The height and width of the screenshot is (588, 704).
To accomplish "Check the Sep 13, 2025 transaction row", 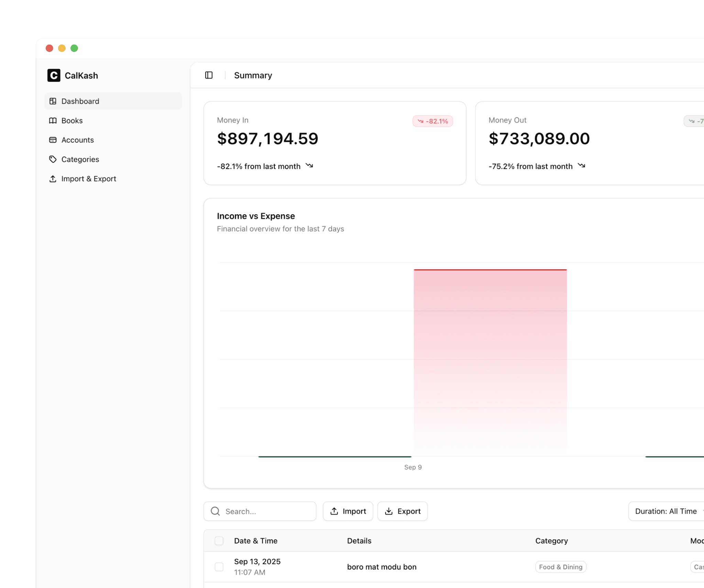I will (219, 567).
